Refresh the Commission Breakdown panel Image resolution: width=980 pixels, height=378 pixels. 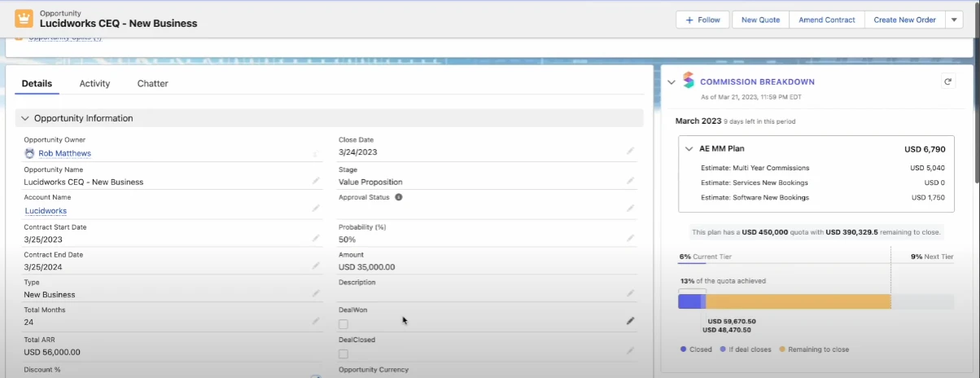(x=947, y=81)
